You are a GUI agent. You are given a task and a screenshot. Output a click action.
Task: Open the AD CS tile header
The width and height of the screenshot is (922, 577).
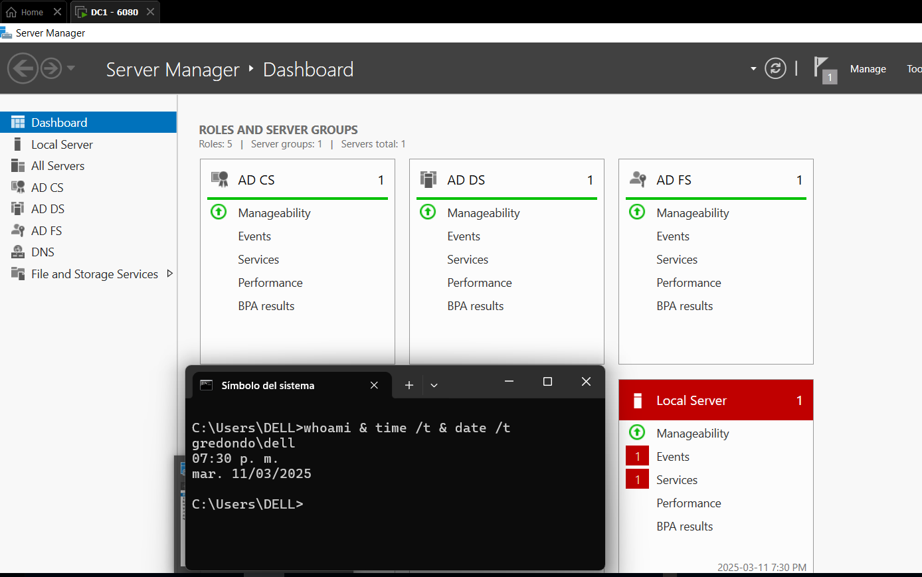coord(298,180)
